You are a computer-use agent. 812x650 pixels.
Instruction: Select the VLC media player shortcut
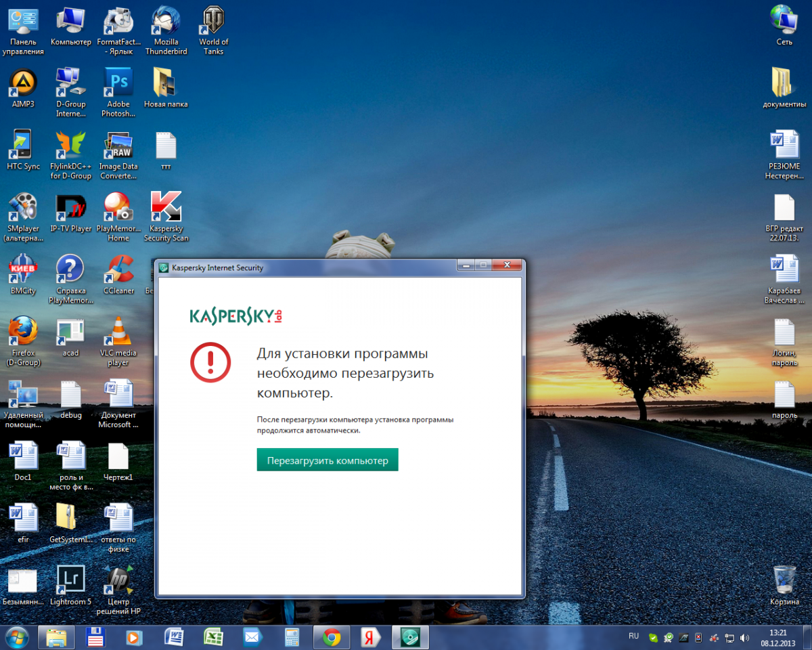coord(118,342)
